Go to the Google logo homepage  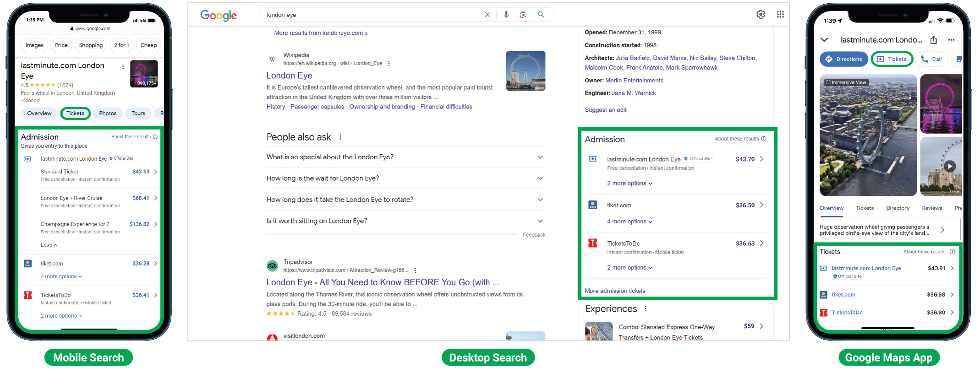(x=219, y=15)
